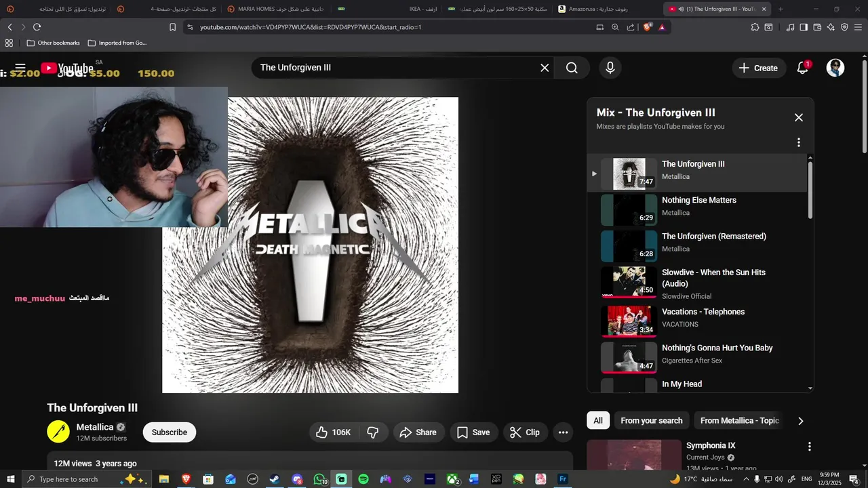Screen dimensions: 868x488
Task: Click the bookmark icon in the address bar
Action: coord(172,27)
